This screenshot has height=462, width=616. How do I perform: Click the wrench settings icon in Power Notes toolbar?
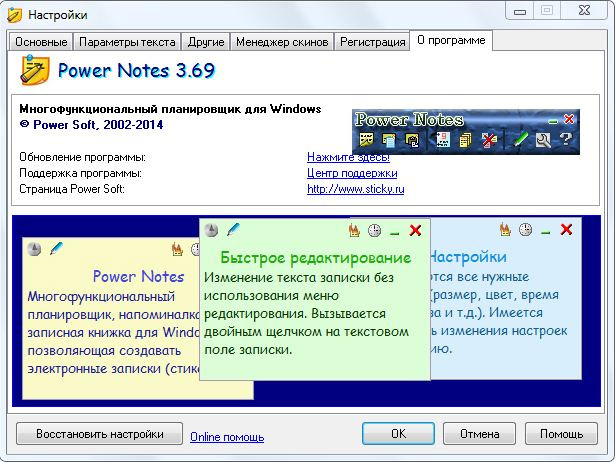click(x=543, y=140)
